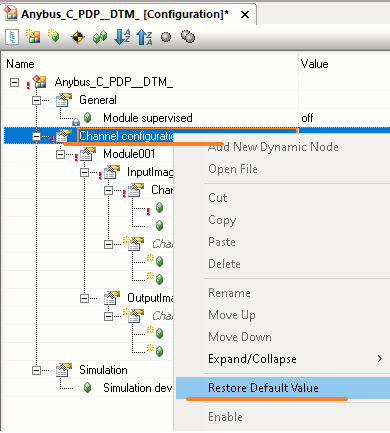Click the 'off' value of Module supervised
The width and height of the screenshot is (390, 433).
click(x=307, y=118)
